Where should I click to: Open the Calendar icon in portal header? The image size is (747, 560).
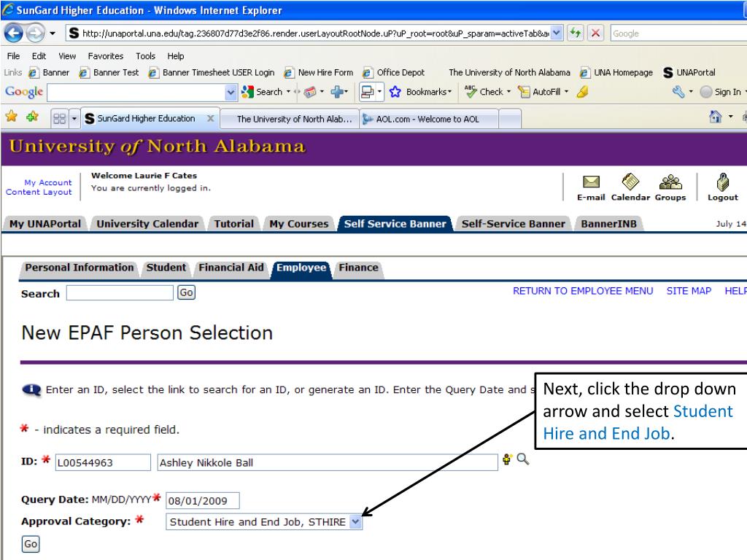tap(630, 182)
